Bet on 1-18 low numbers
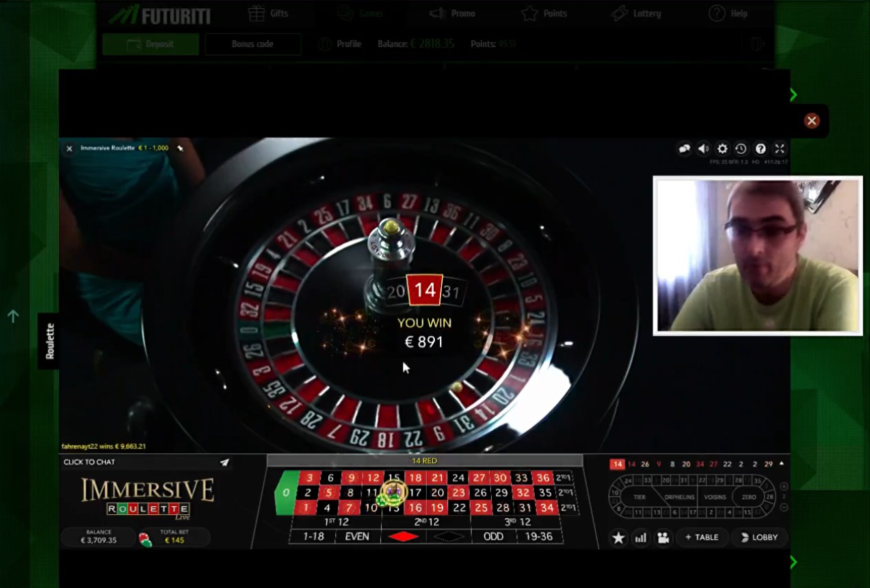870x588 pixels. pos(313,537)
